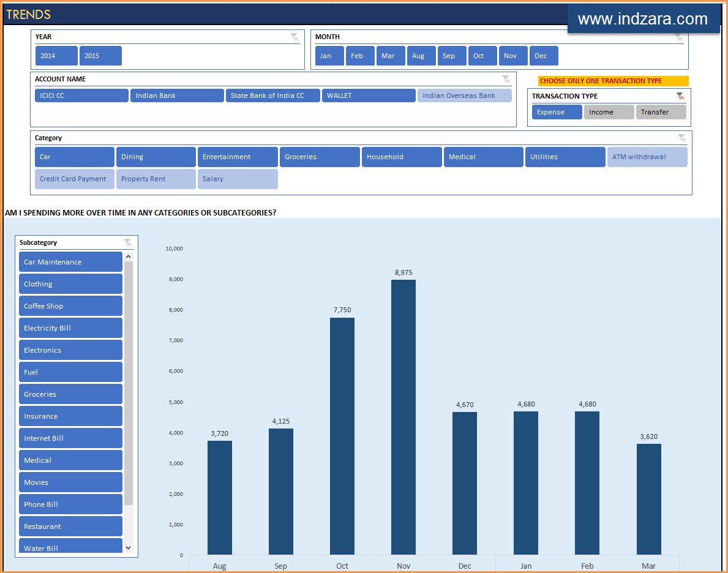The width and height of the screenshot is (728, 573).
Task: Choose ICICI CC account
Action: [81, 95]
